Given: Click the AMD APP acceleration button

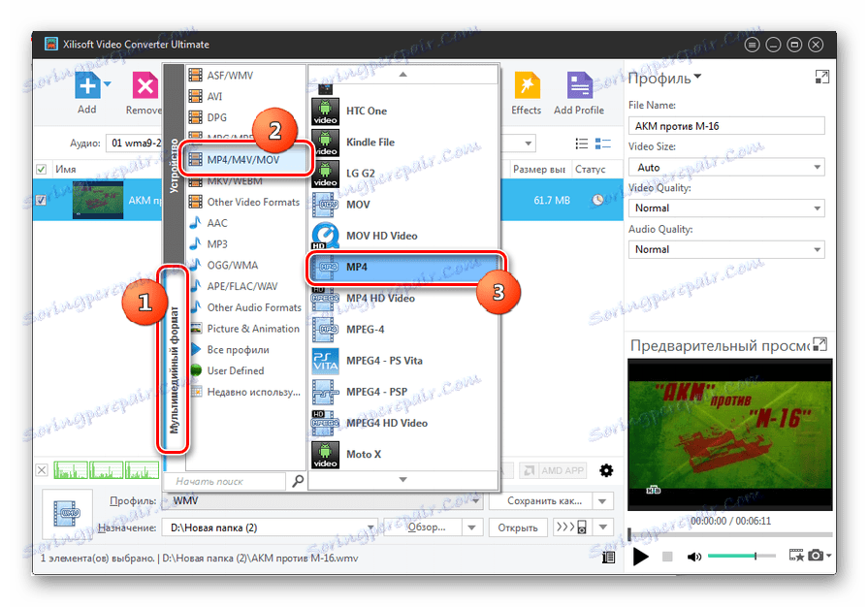Looking at the screenshot, I should 554,471.
